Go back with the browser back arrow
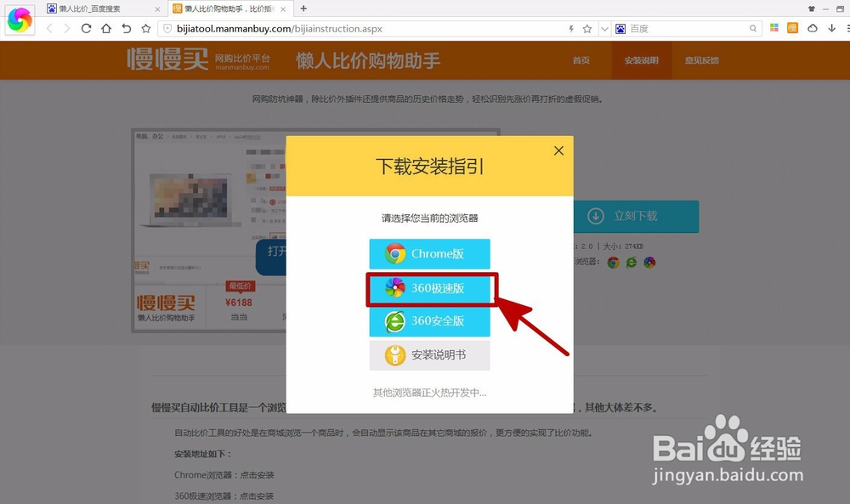Viewport: 850px width, 504px height. 49,29
